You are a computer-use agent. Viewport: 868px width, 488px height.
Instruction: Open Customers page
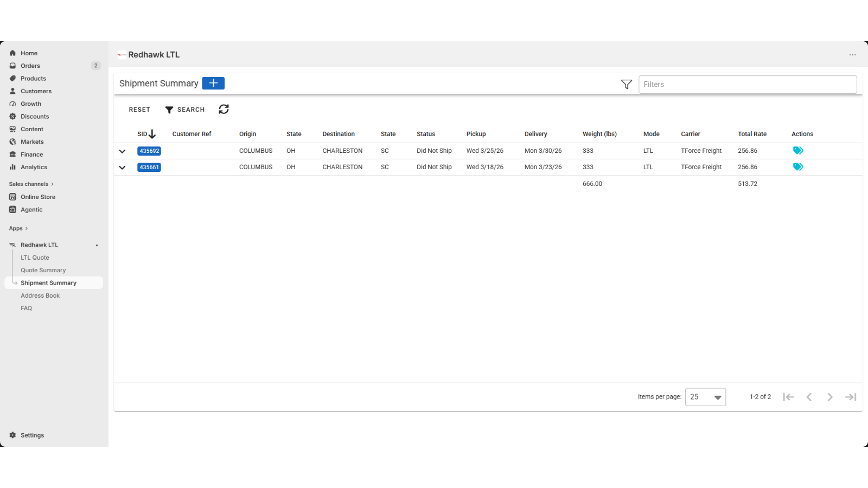click(36, 91)
